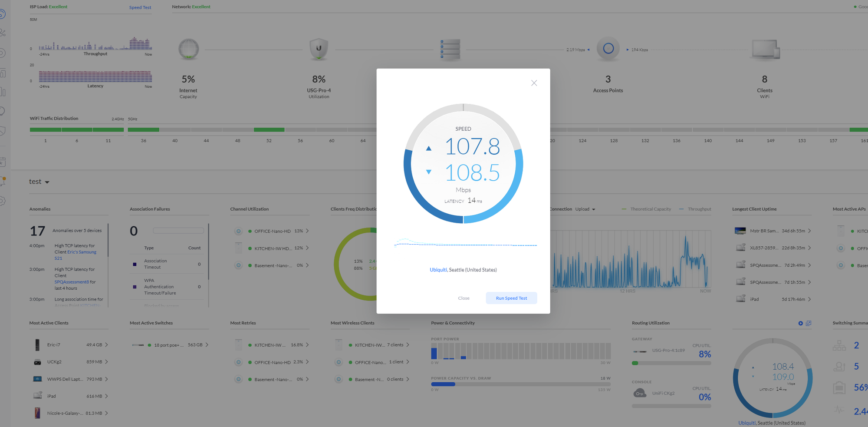This screenshot has width=868, height=427.
Task: Expand OFFICE-Nano-HD under Channel Utilization
Action: (307, 231)
